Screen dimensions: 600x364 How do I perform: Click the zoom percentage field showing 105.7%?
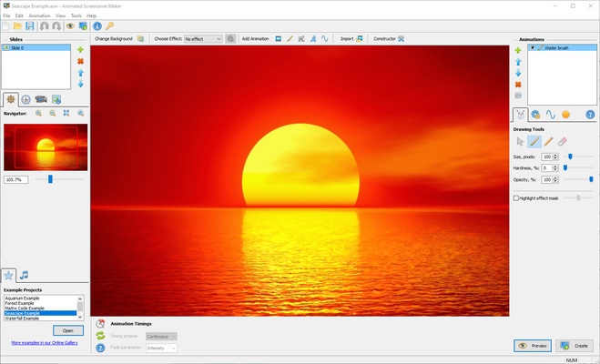[16, 179]
